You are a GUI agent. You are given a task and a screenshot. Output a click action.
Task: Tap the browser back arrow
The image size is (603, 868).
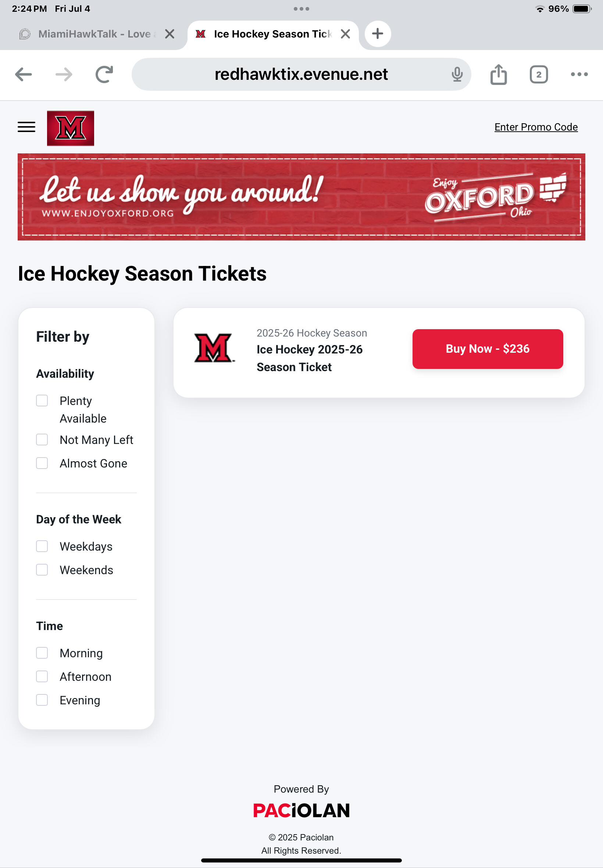[24, 74]
